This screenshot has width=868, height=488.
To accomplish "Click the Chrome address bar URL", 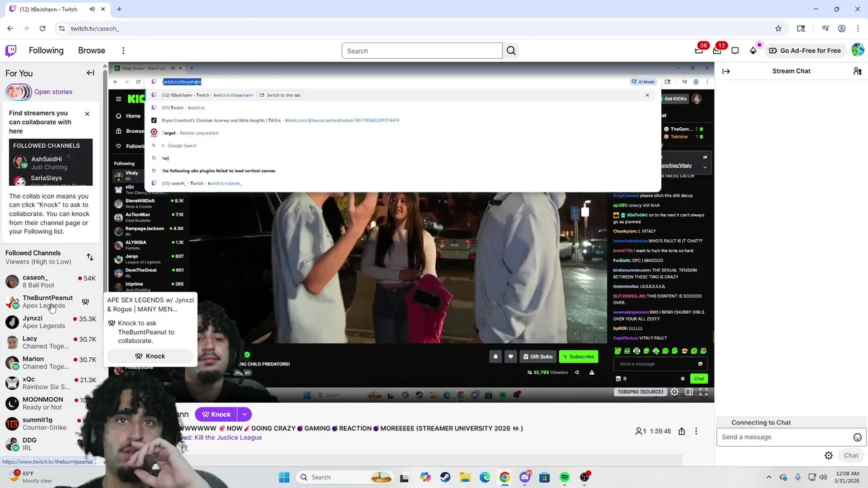I will tap(95, 28).
